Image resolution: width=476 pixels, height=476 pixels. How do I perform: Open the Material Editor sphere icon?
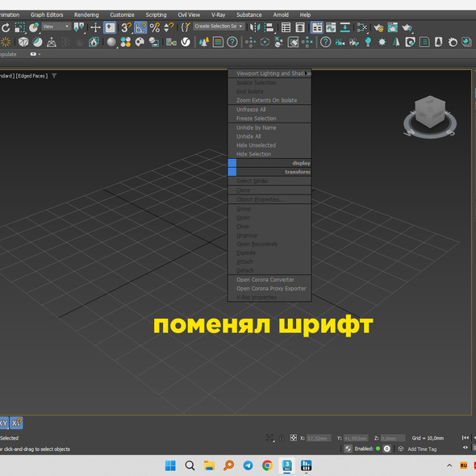[111, 42]
